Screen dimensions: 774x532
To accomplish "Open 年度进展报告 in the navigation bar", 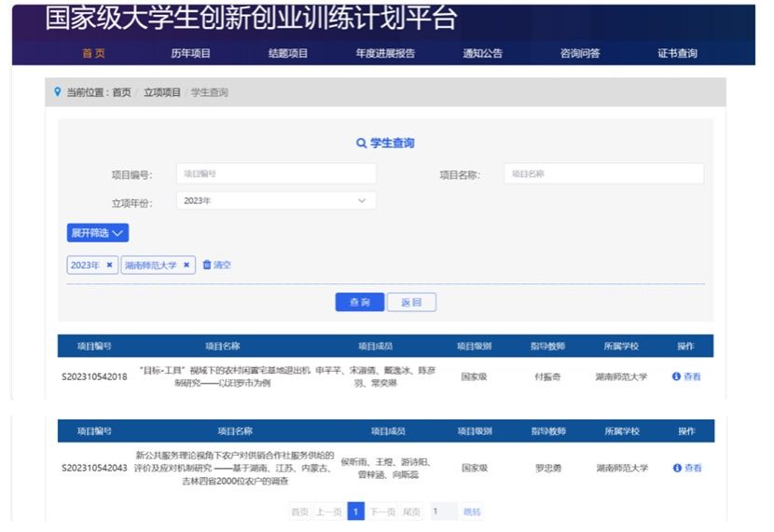I will point(385,53).
